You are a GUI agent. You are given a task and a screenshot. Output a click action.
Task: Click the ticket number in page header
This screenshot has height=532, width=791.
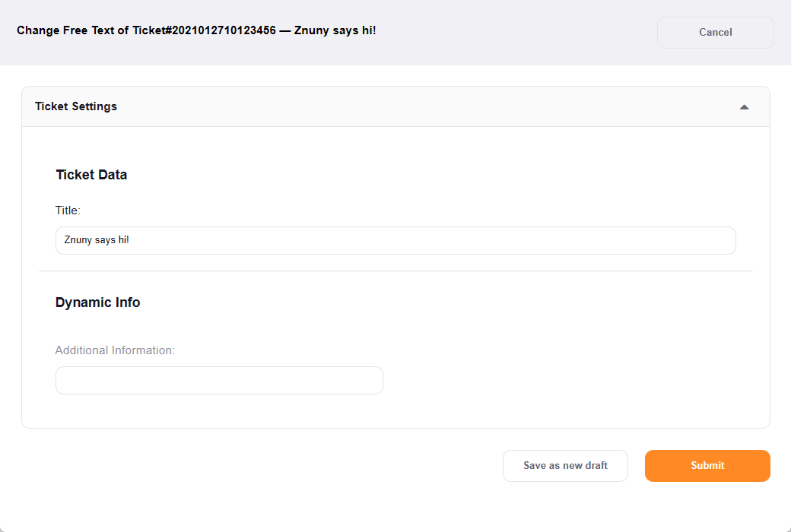(208, 31)
